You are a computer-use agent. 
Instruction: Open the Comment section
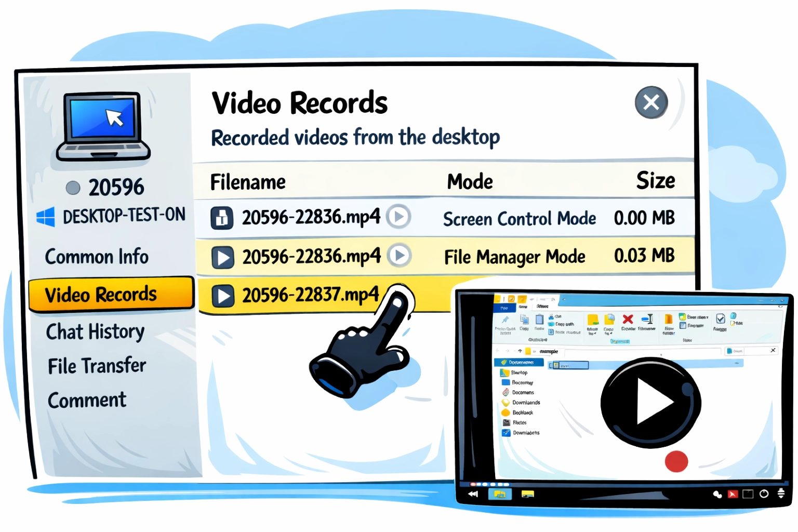[87, 400]
